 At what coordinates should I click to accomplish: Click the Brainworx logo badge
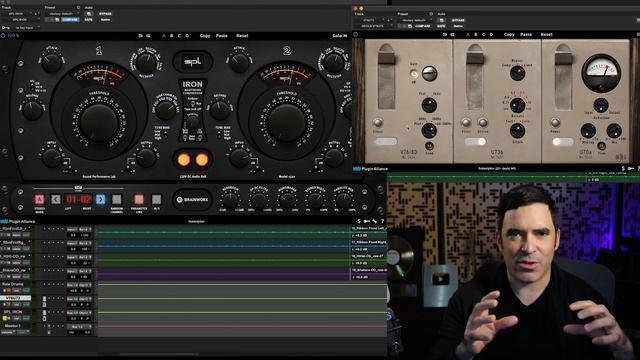pyautogui.click(x=192, y=200)
